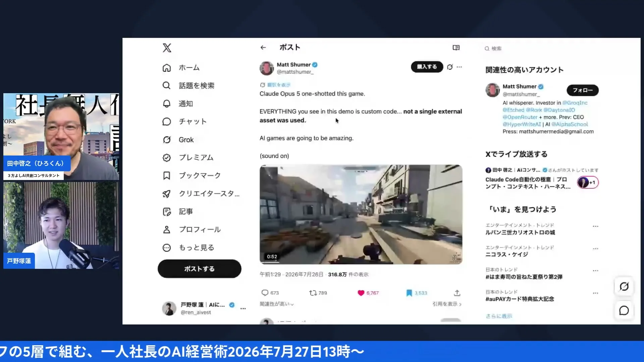The image size is (644, 362).
Task: Click 引用を表示 quotes link
Action: 447,304
